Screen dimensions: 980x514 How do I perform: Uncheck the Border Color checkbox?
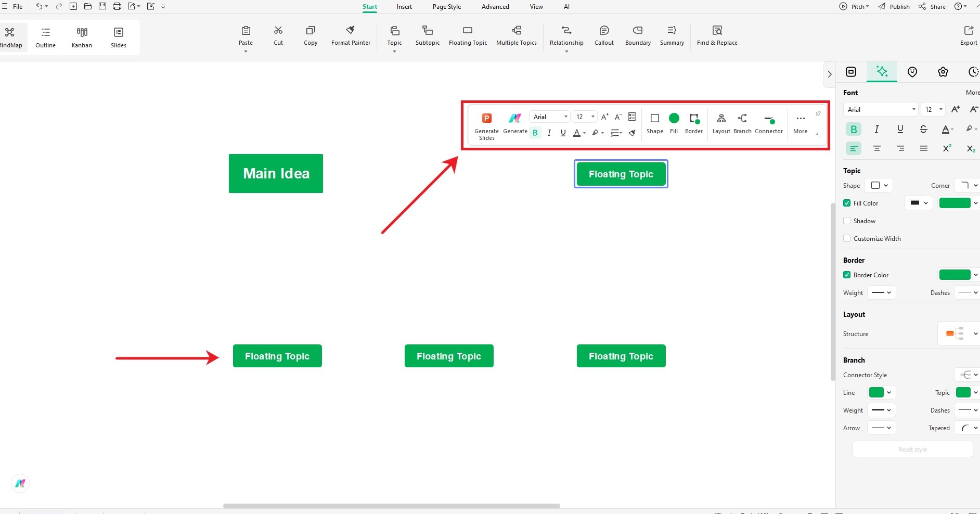[847, 275]
